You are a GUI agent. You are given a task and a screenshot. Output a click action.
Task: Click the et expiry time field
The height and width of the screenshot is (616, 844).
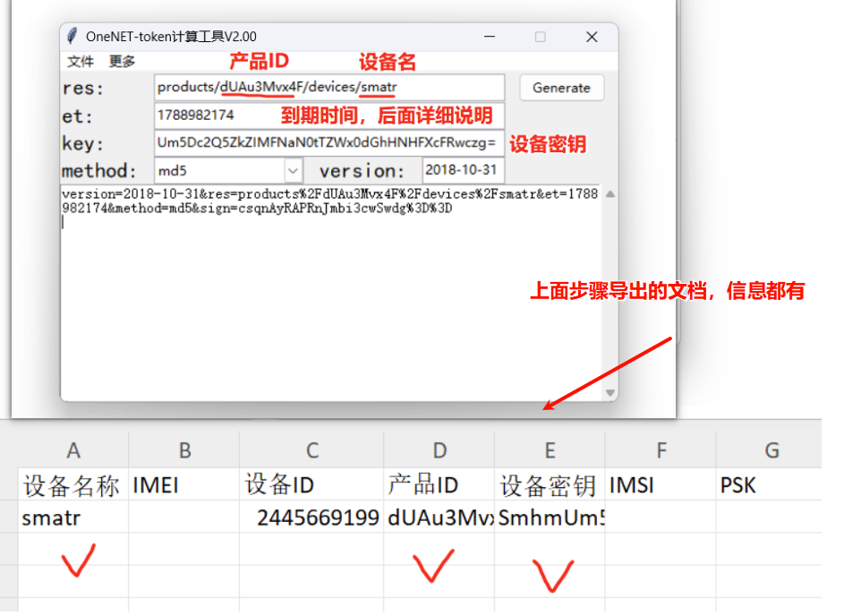pos(329,115)
